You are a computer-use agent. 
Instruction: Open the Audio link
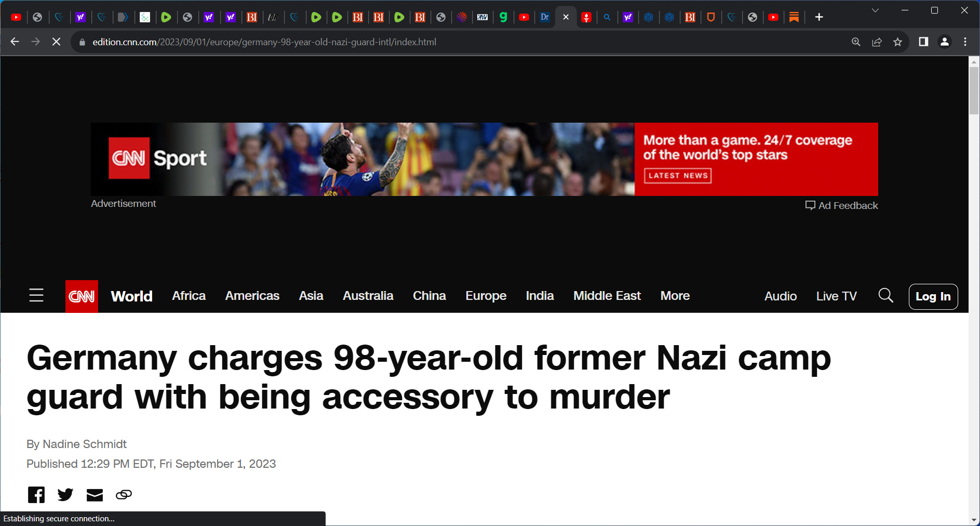point(781,296)
